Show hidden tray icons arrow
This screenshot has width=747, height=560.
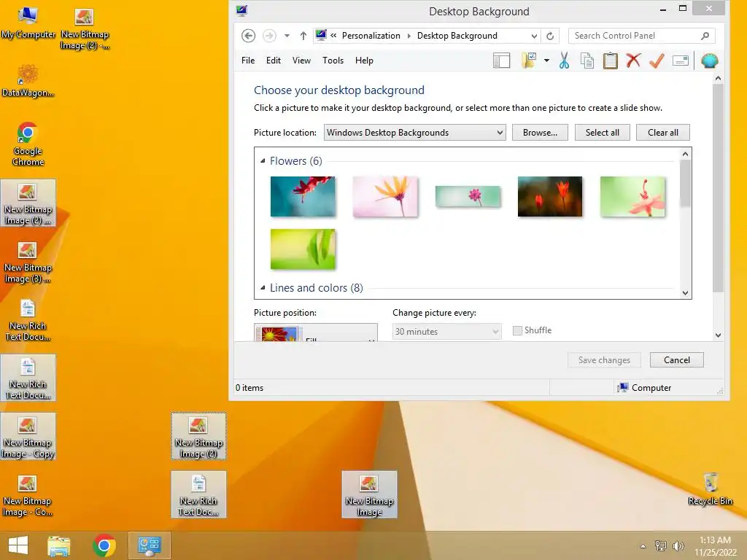tap(643, 546)
